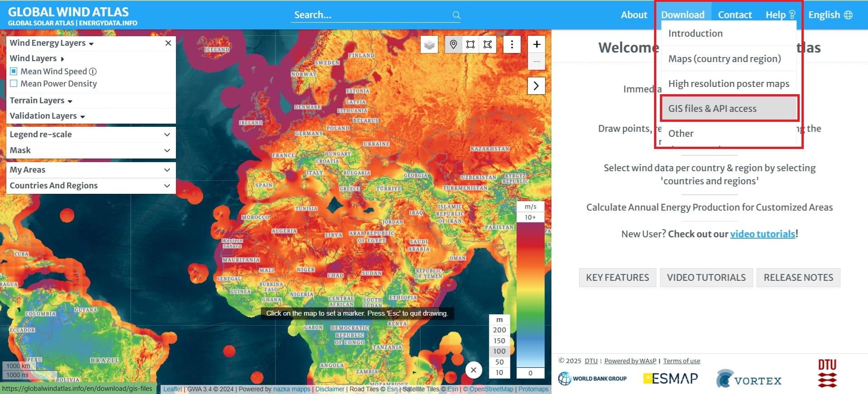Expand the Terrain Layers dropdown

[x=41, y=101]
